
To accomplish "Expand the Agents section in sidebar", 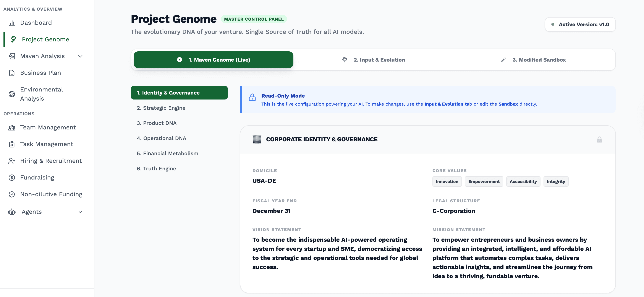I will click(x=80, y=212).
